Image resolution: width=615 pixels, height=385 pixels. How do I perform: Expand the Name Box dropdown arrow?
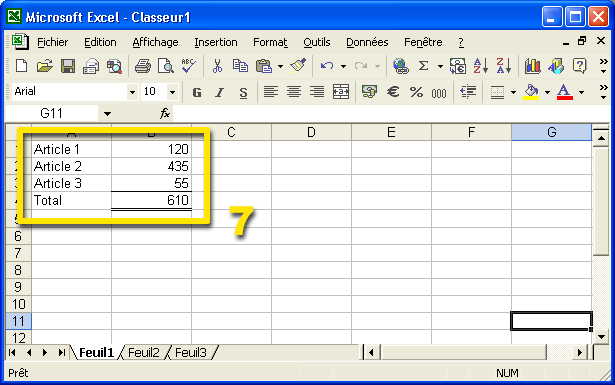[x=107, y=114]
